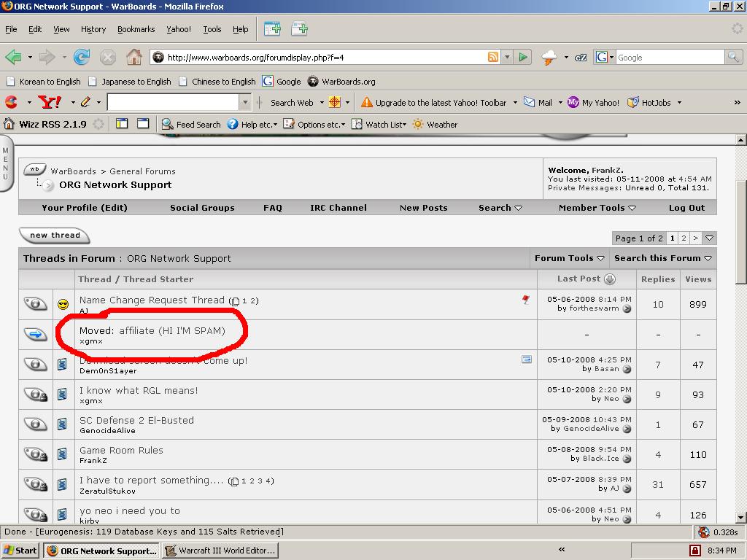
Task: Sort threads by Replies column header
Action: (x=658, y=279)
